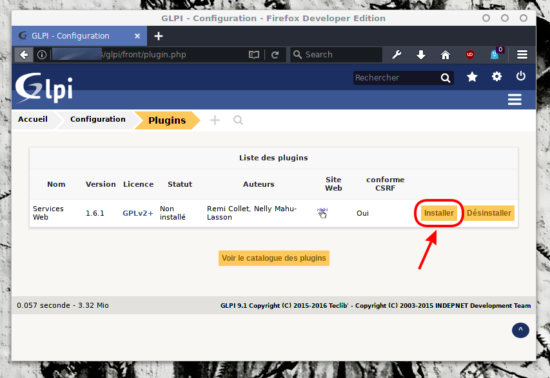The image size is (550, 378).
Task: Click the Non installé status cell
Action: (172, 213)
